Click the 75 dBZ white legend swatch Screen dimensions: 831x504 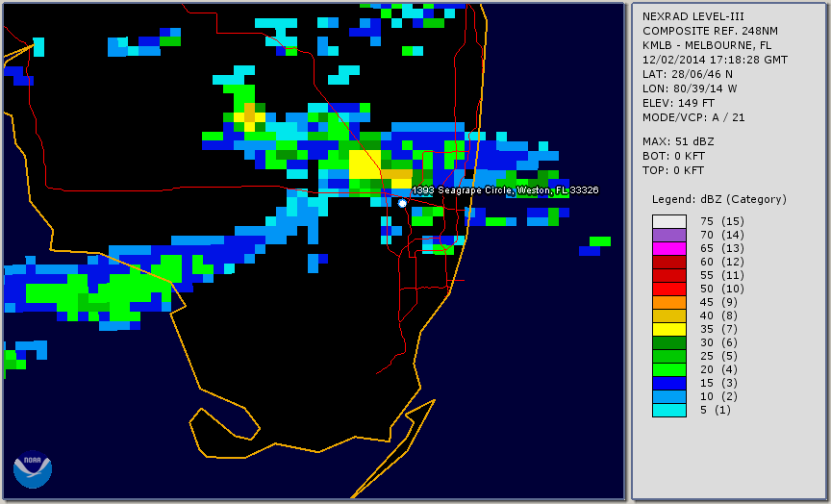tap(669, 221)
